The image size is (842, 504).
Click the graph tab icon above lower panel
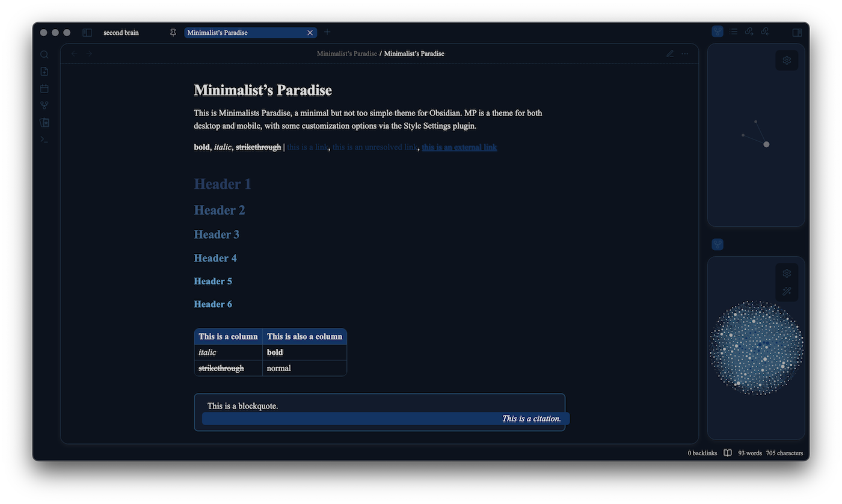click(718, 244)
